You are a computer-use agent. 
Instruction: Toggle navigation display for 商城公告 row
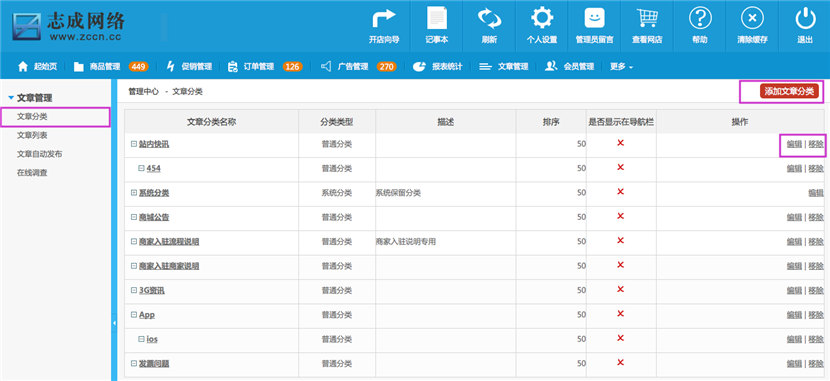pyautogui.click(x=620, y=216)
